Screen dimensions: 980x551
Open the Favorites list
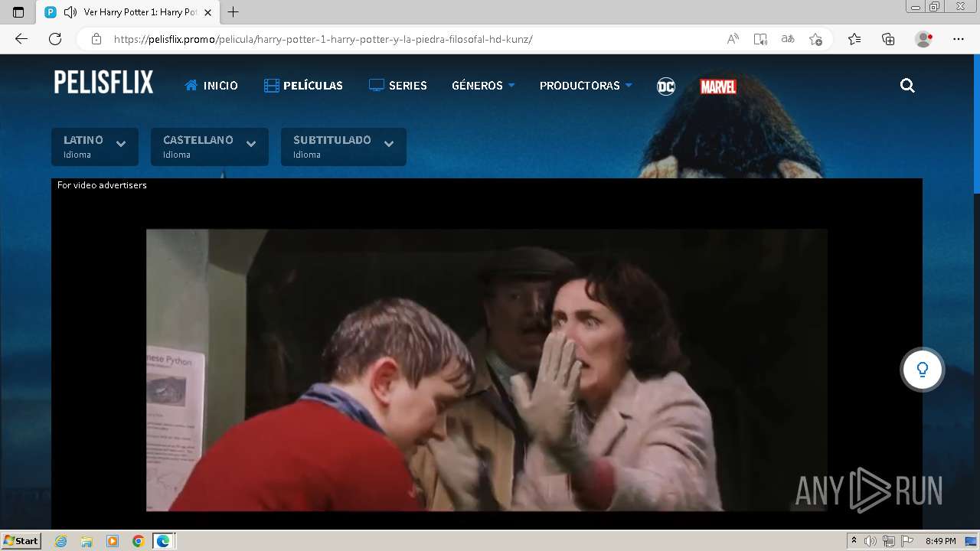point(854,39)
